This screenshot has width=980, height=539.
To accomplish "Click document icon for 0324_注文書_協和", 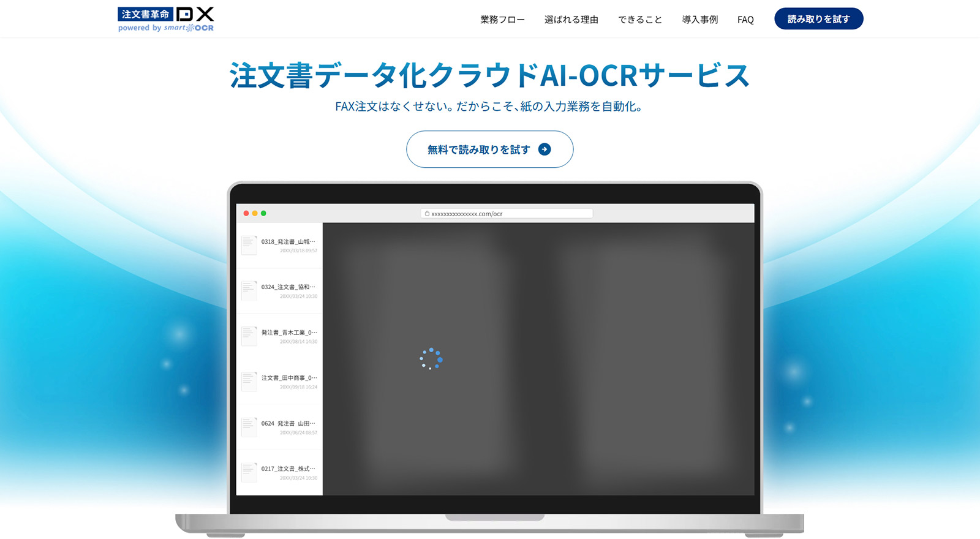I will [x=249, y=290].
